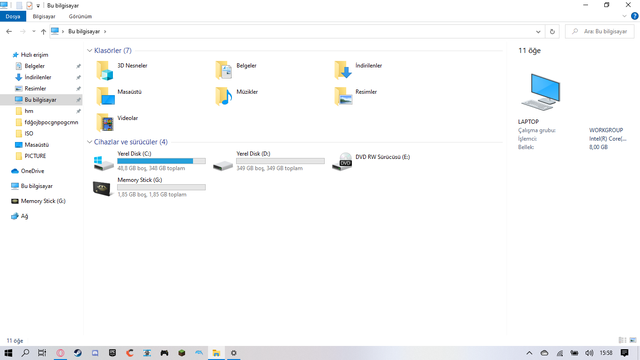
Task: Open Steam from the taskbar
Action: pyautogui.click(x=78, y=353)
